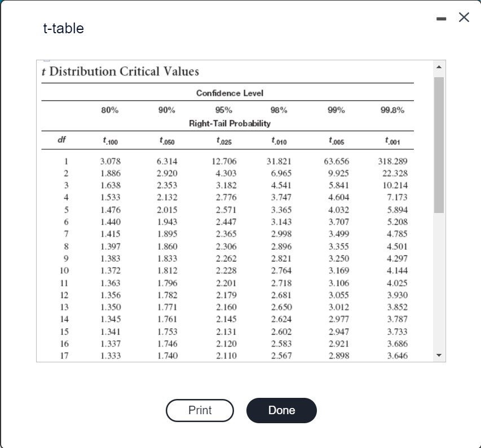Select the value 2.262 in row 9
481x448 pixels.
point(226,259)
